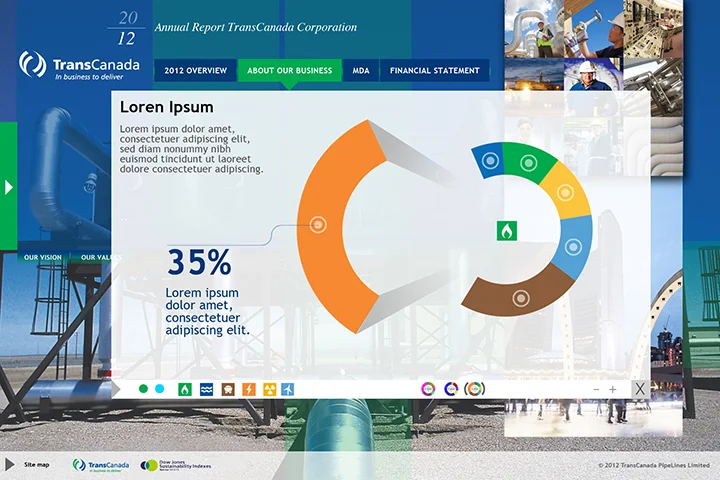This screenshot has width=720, height=480.
Task: Select the orange lightning bolt icon
Action: (x=249, y=390)
